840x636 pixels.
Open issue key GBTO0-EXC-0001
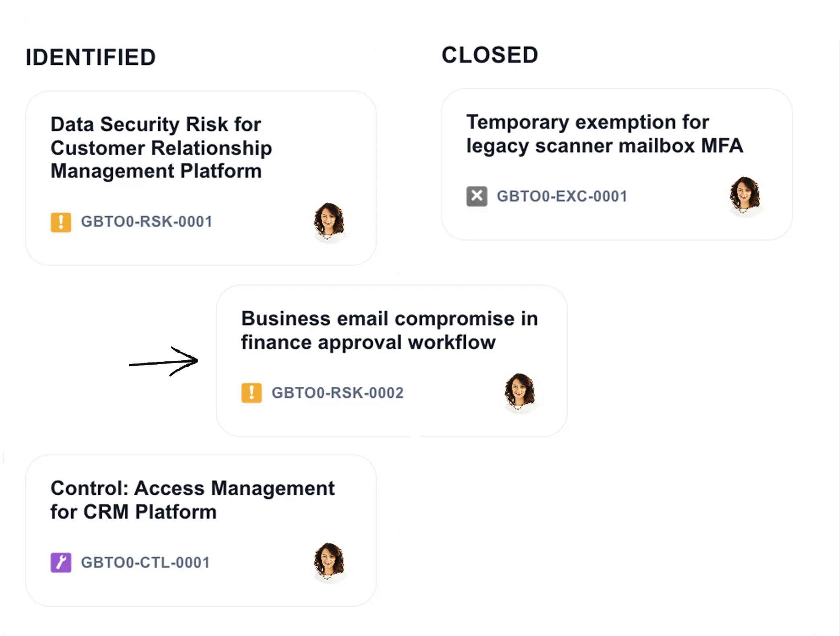[562, 196]
